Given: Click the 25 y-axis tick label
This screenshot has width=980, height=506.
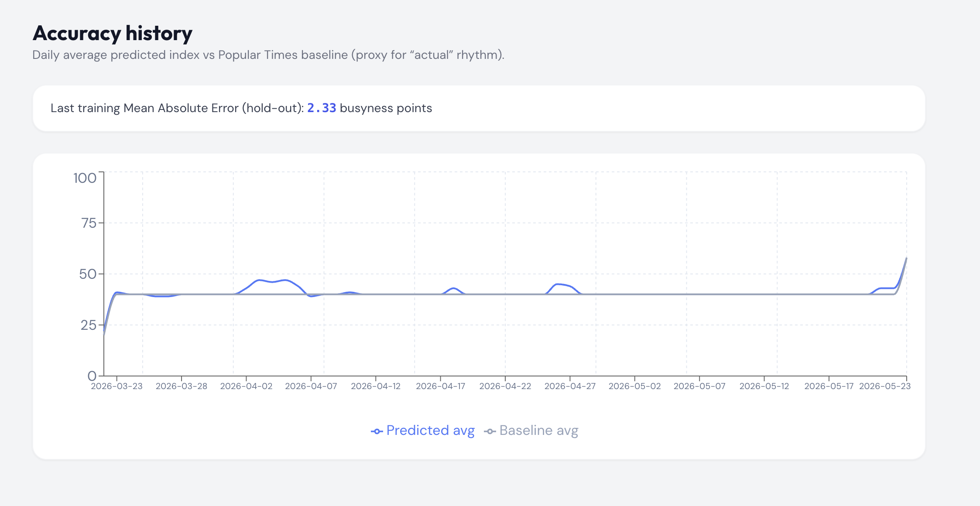Looking at the screenshot, I should [x=88, y=325].
